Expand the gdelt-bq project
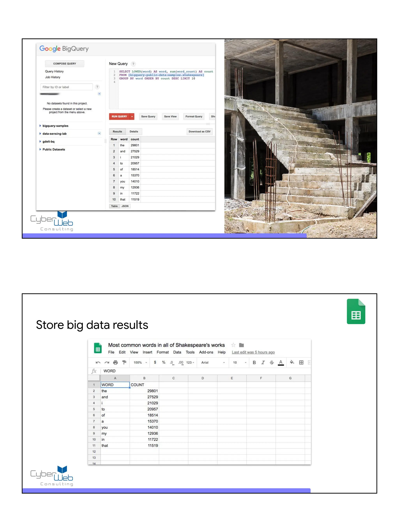The height and width of the screenshot is (532, 399). click(x=40, y=141)
